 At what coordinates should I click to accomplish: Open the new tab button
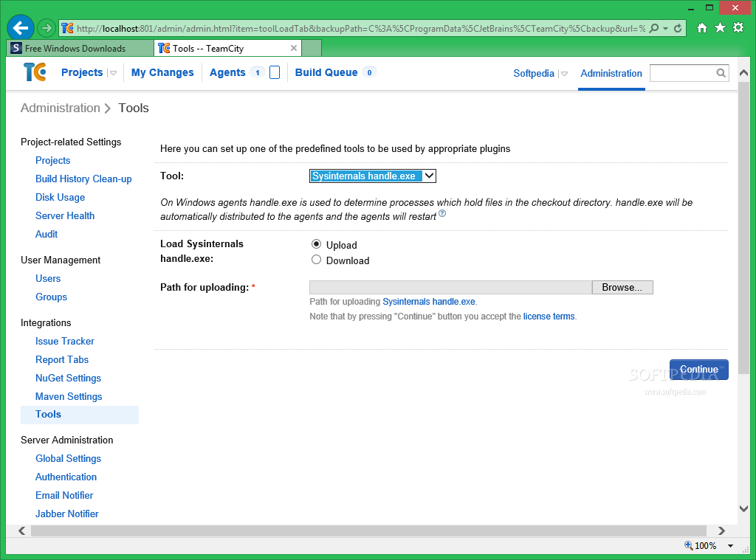point(312,48)
